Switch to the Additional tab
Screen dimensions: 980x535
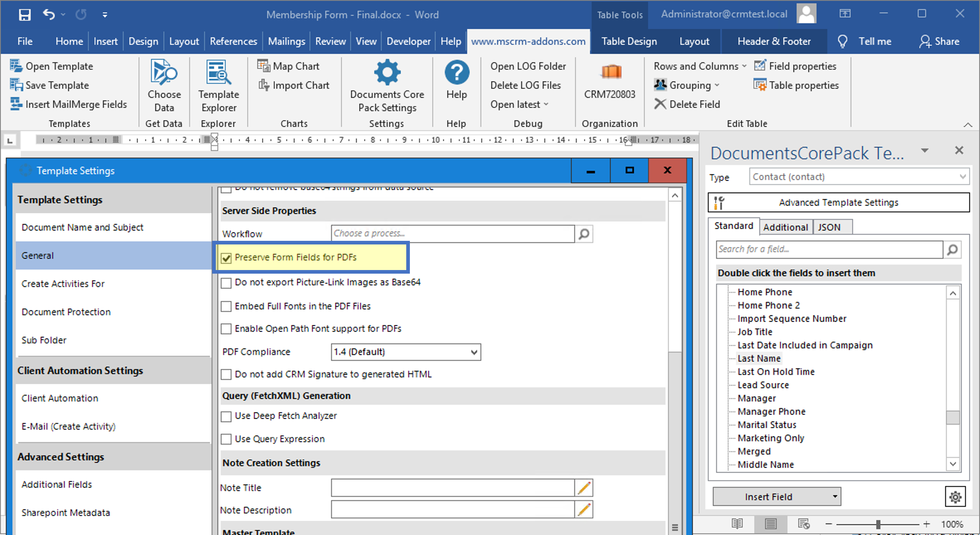pos(786,227)
